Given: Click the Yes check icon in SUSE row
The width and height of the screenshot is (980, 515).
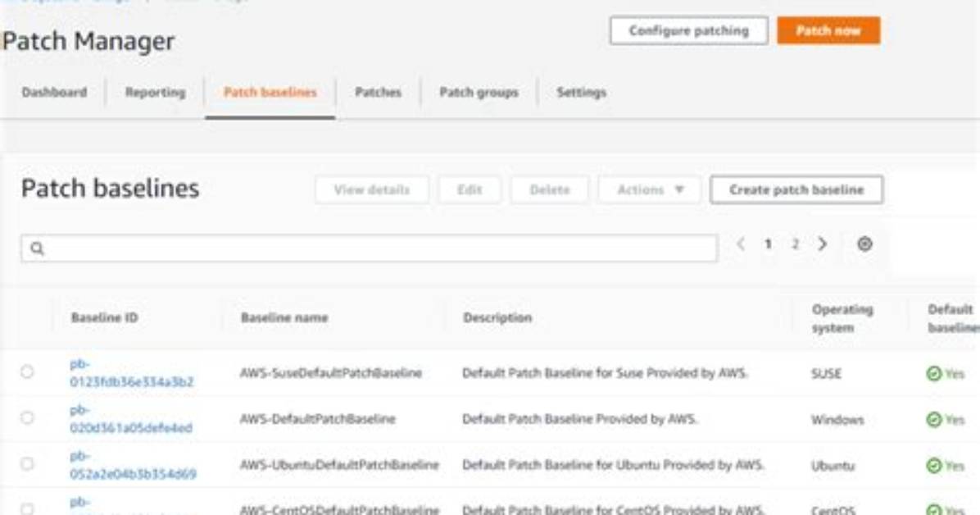Looking at the screenshot, I should tap(934, 374).
